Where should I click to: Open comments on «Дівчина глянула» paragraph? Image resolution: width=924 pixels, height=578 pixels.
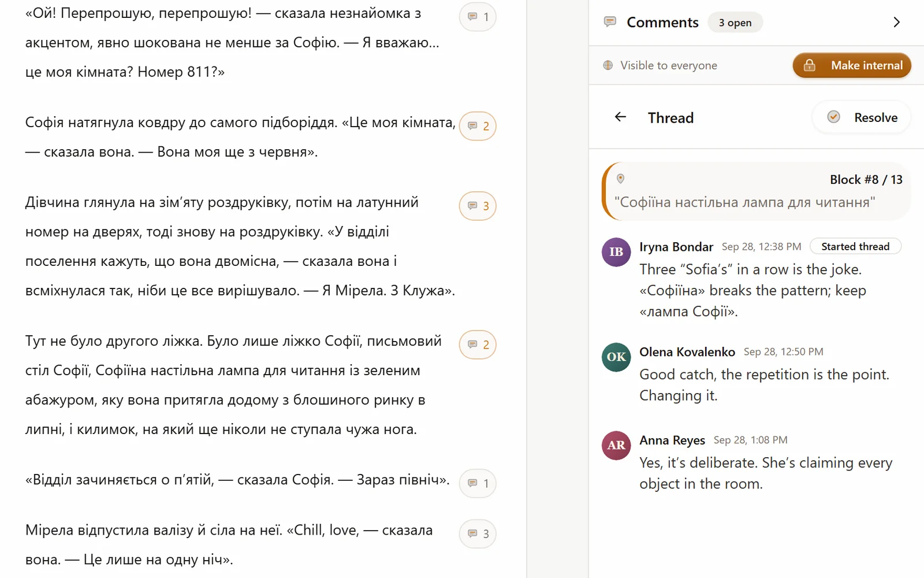tap(478, 206)
